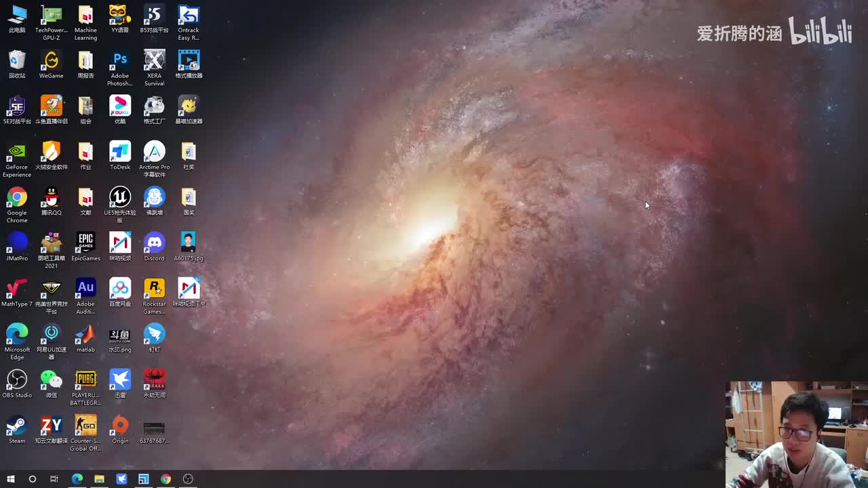
Task: Select the 知云文献翻译 ZY shortcut
Action: point(52,430)
